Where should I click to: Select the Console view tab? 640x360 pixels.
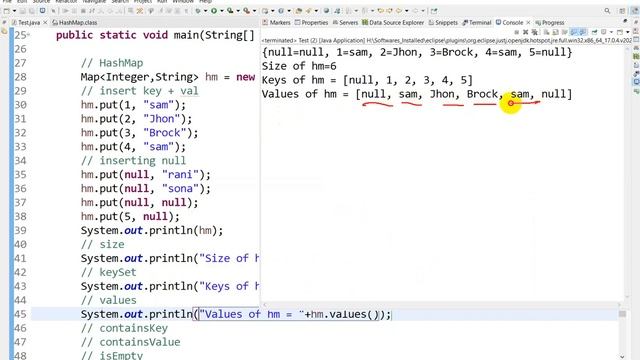(x=509, y=22)
